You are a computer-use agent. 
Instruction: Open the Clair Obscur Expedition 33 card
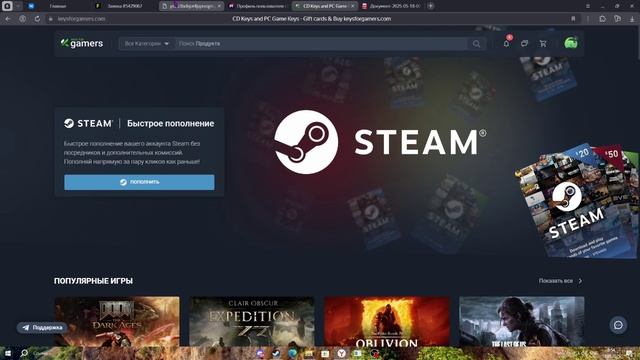(x=252, y=321)
